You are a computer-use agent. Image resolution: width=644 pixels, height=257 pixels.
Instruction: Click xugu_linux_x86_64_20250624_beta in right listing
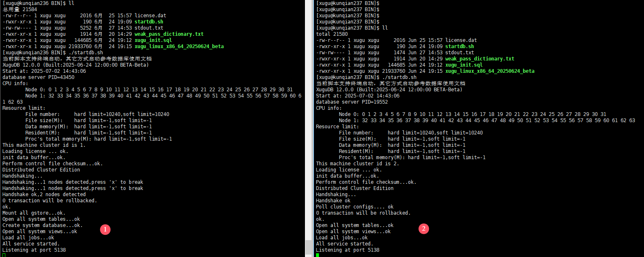pos(490,71)
